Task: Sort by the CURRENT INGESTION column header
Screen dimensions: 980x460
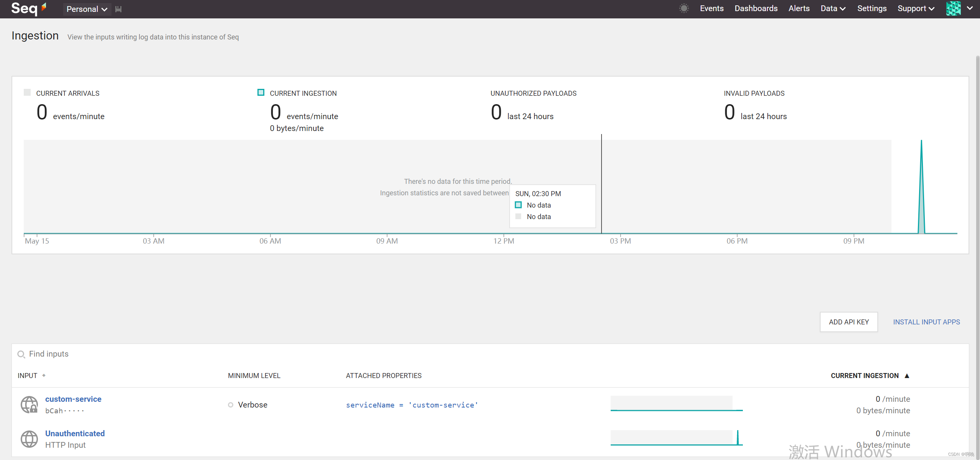Action: pos(865,376)
